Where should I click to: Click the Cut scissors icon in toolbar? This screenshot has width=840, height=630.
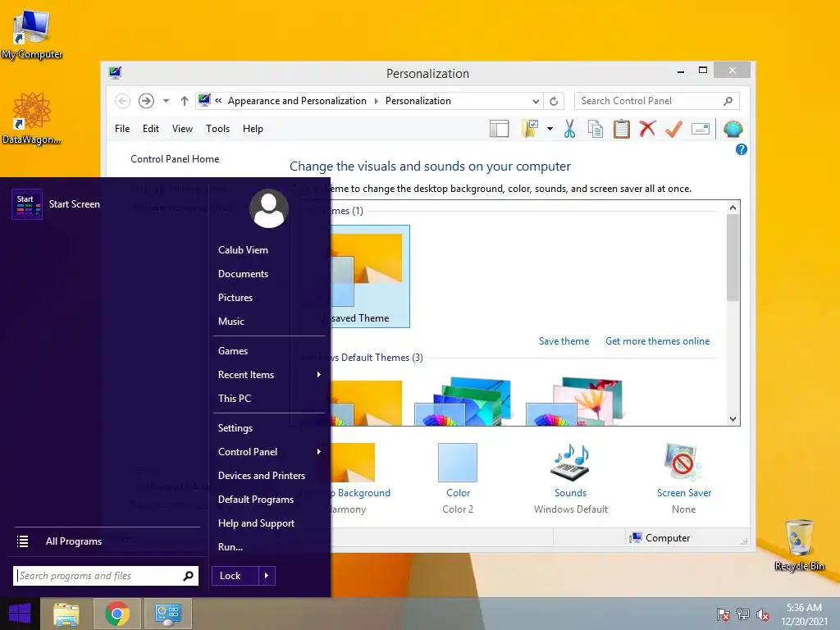pos(569,129)
